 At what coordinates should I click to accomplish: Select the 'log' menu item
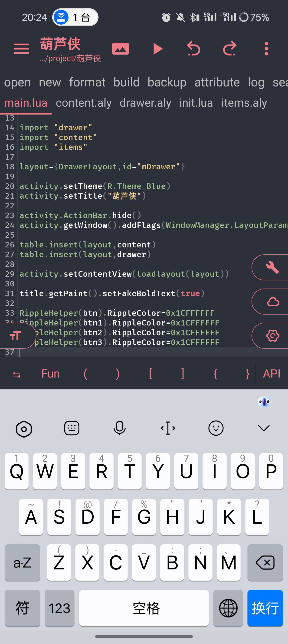tap(256, 82)
